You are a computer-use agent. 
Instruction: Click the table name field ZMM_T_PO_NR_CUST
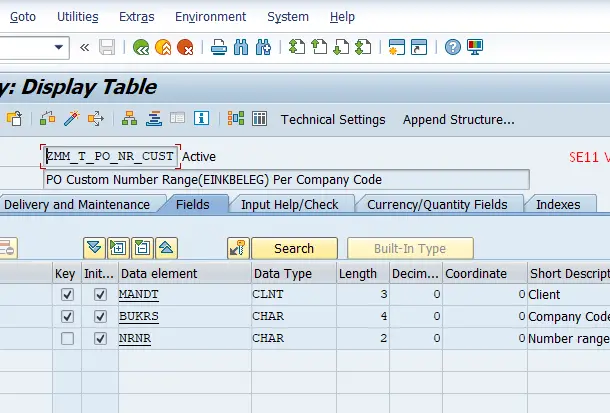click(110, 156)
